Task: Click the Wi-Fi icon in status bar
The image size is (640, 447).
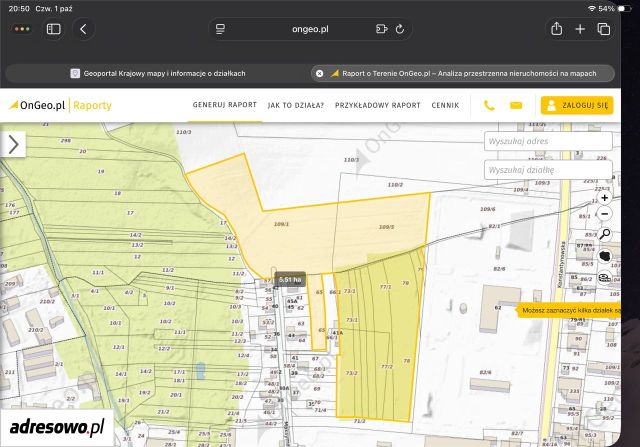Action: [591, 9]
